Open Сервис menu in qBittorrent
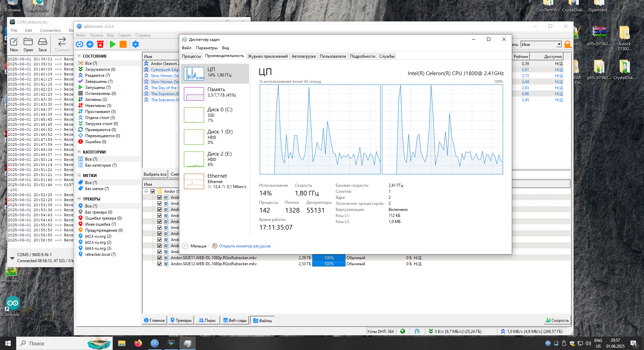 [125, 35]
